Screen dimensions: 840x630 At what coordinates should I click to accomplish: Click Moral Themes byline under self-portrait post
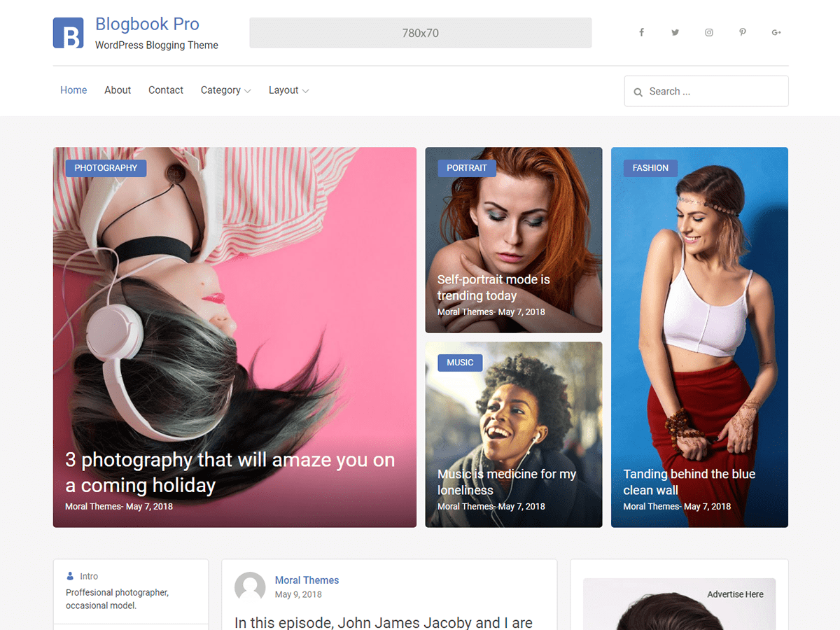pos(465,312)
